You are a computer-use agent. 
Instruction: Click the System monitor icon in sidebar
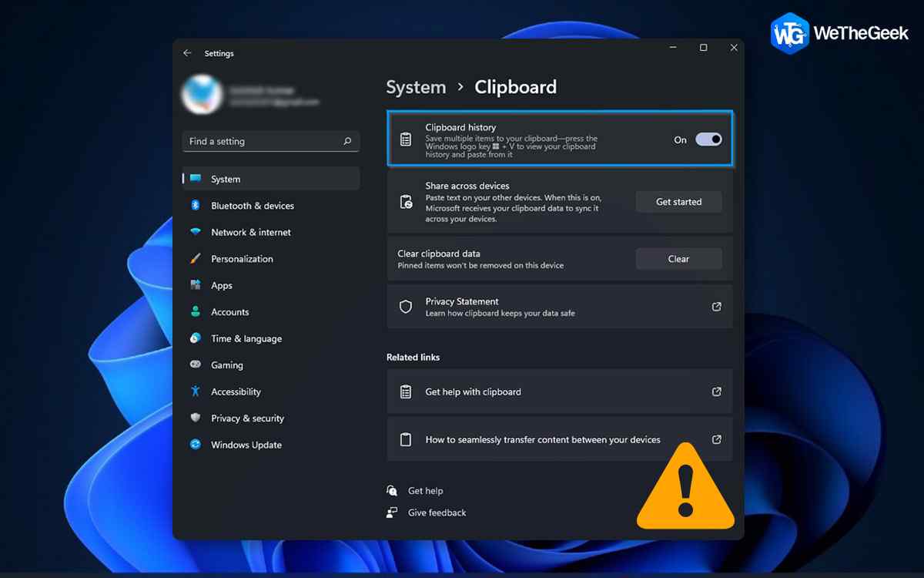[196, 179]
